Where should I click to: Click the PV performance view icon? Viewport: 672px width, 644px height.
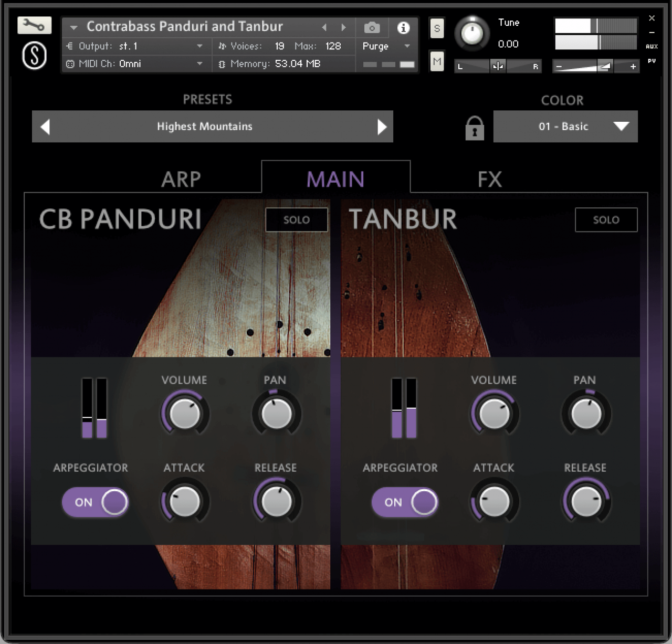[x=652, y=61]
